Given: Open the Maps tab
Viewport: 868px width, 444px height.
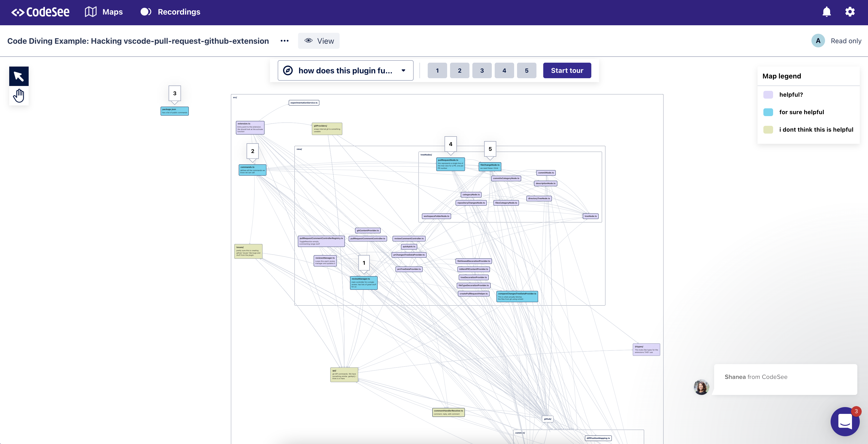Looking at the screenshot, I should 104,12.
